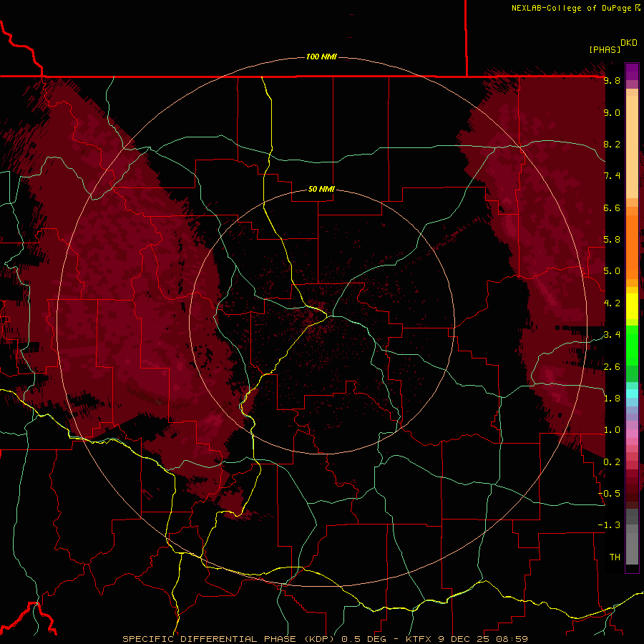The height and width of the screenshot is (644, 644).
Task: Click the 9.0 value on the color scale
Action: [612, 112]
